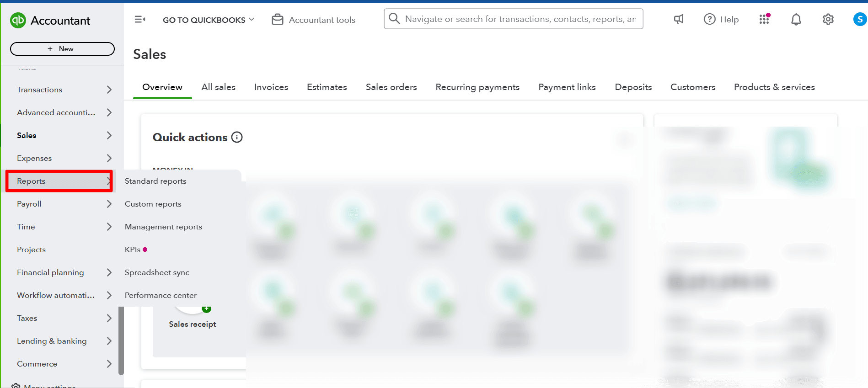
Task: Click the Quick actions info icon
Action: click(x=237, y=137)
